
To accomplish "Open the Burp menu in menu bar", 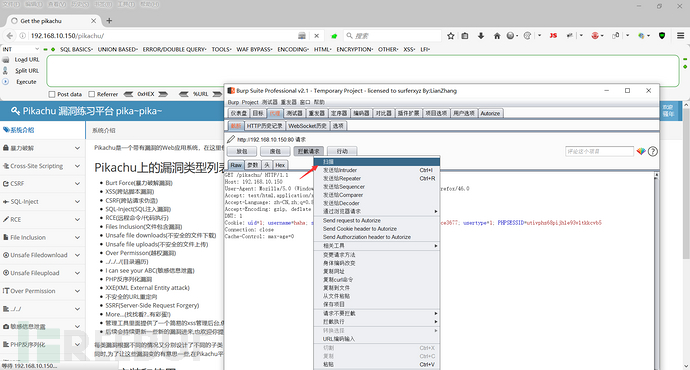I will point(233,102).
